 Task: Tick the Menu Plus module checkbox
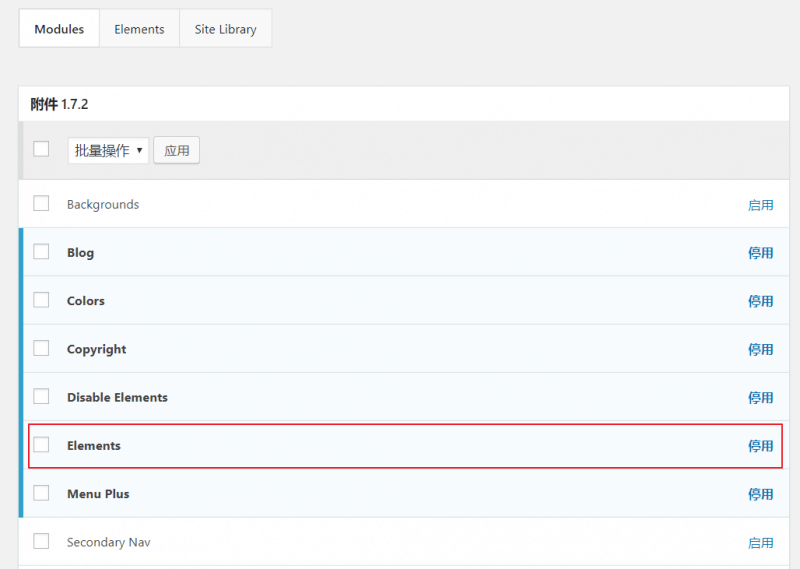pos(41,493)
